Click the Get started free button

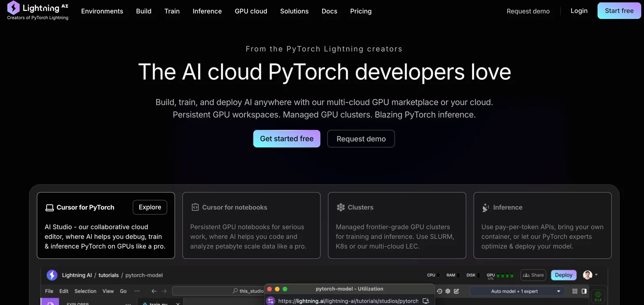point(287,139)
